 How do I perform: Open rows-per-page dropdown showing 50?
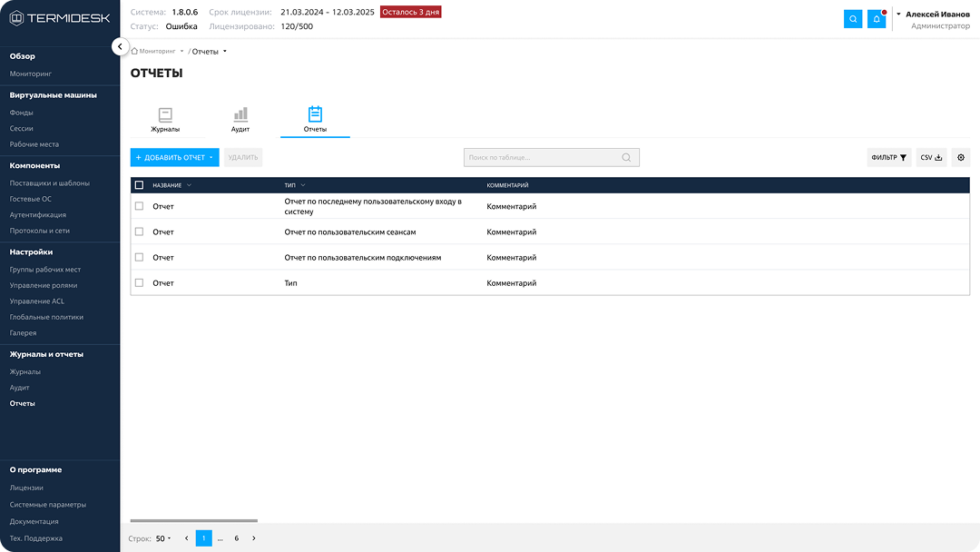tap(162, 538)
